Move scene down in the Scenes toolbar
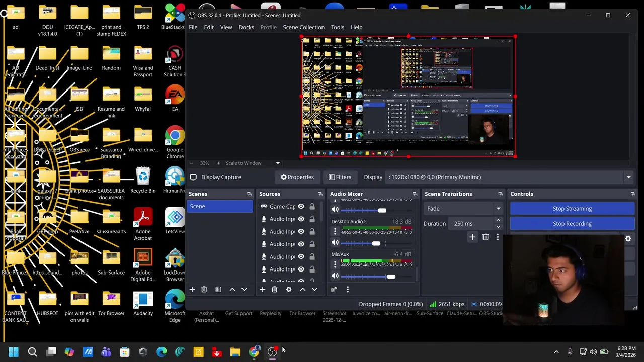644x362 pixels. point(245,289)
